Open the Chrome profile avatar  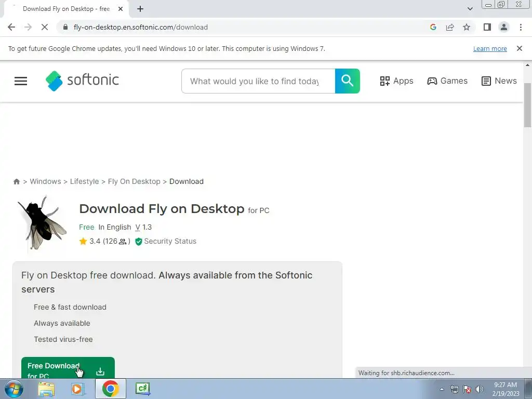pyautogui.click(x=504, y=27)
